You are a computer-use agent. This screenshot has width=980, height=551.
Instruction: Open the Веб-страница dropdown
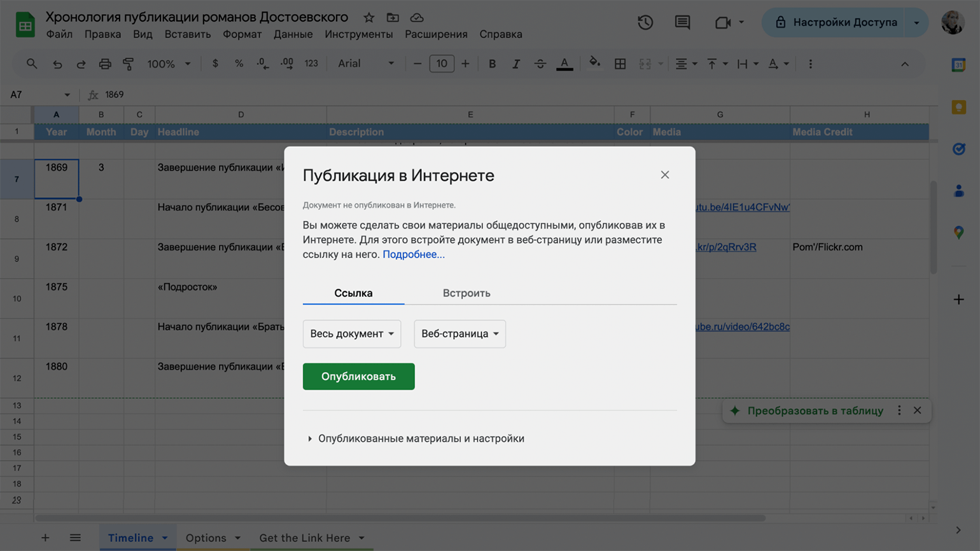pos(460,334)
